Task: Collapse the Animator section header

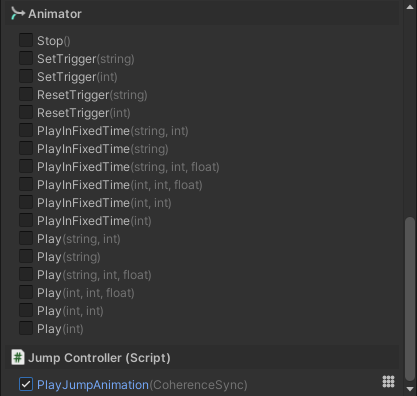Action: (202, 14)
